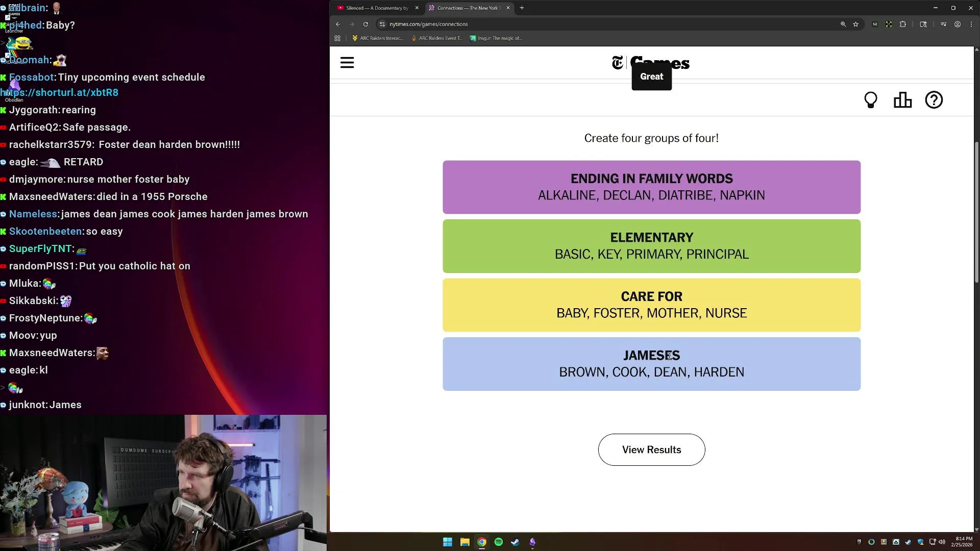Reload the Connections page

click(365, 24)
